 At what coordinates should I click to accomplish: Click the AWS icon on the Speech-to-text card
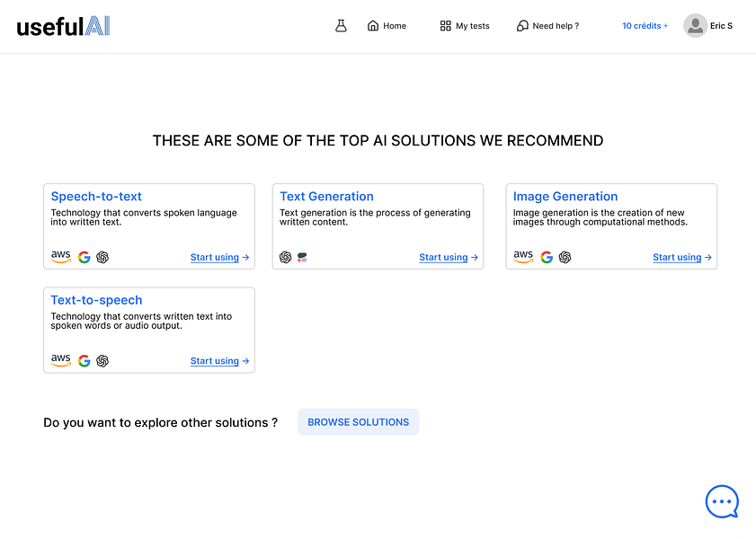pos(60,257)
